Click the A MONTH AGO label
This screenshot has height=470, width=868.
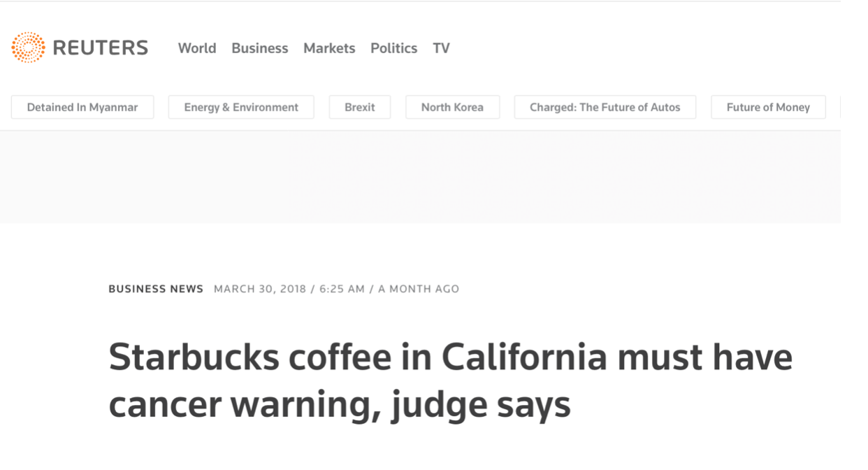pos(419,289)
